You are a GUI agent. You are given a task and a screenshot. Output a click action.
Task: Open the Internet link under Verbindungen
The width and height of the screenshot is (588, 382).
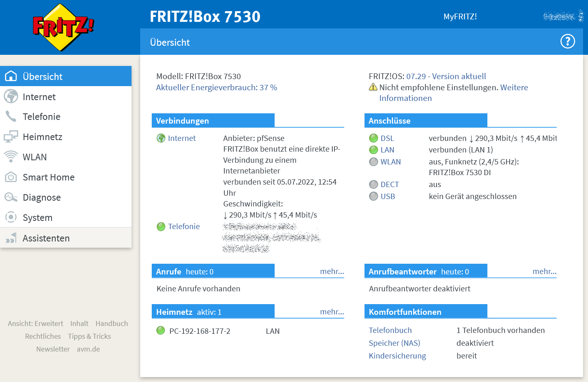(x=182, y=138)
